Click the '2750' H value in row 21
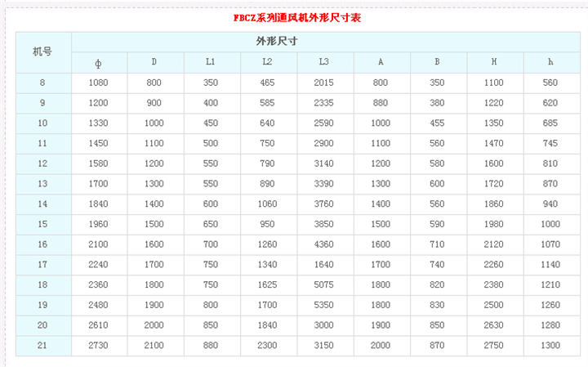The image size is (588, 367). 493,346
